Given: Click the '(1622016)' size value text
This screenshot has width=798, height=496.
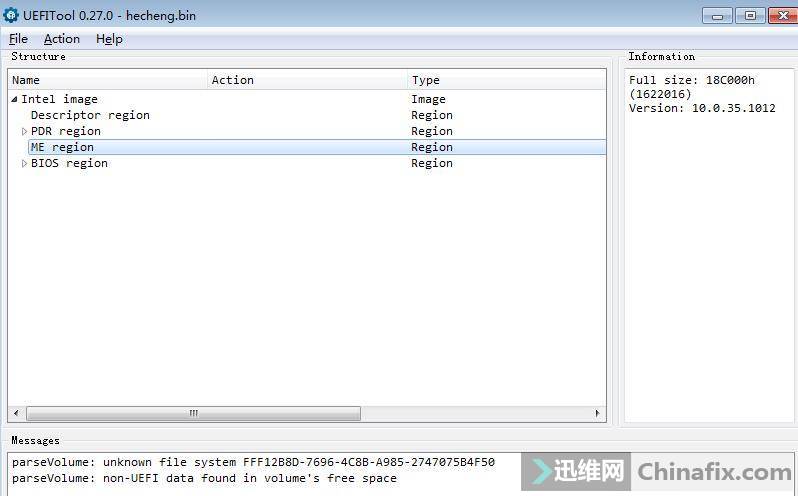Looking at the screenshot, I should click(660, 94).
